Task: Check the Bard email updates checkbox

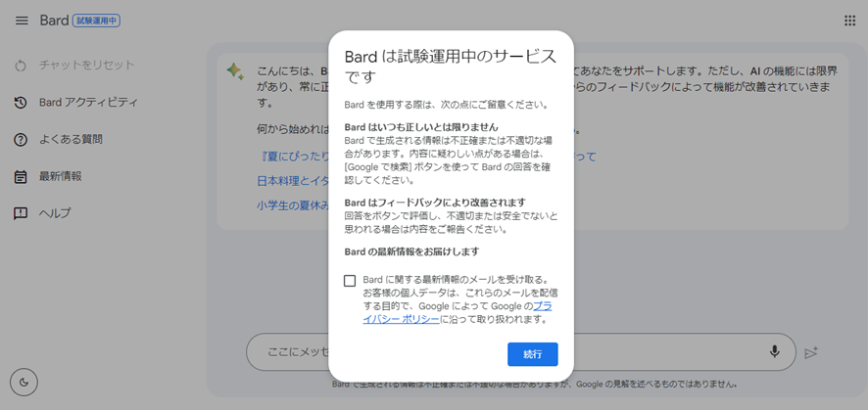Action: pos(350,281)
